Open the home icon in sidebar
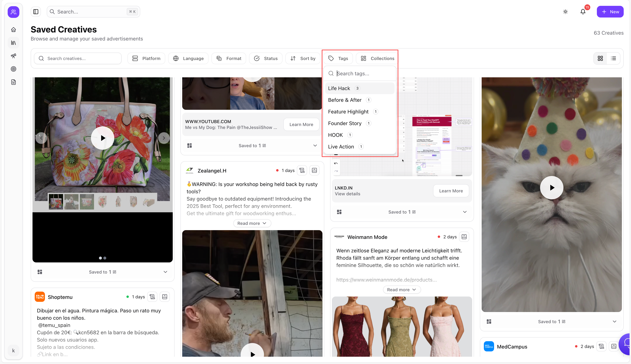The image size is (631, 364). tap(14, 30)
